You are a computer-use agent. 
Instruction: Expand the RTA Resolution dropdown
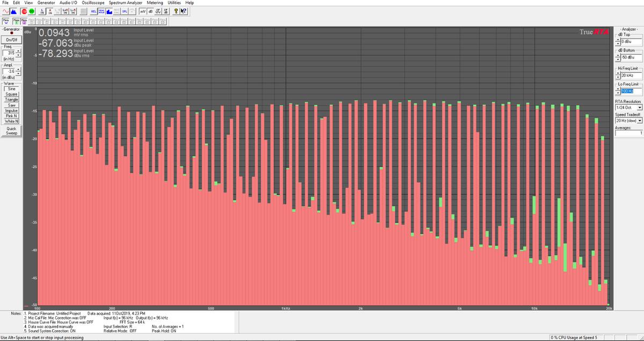click(x=640, y=108)
